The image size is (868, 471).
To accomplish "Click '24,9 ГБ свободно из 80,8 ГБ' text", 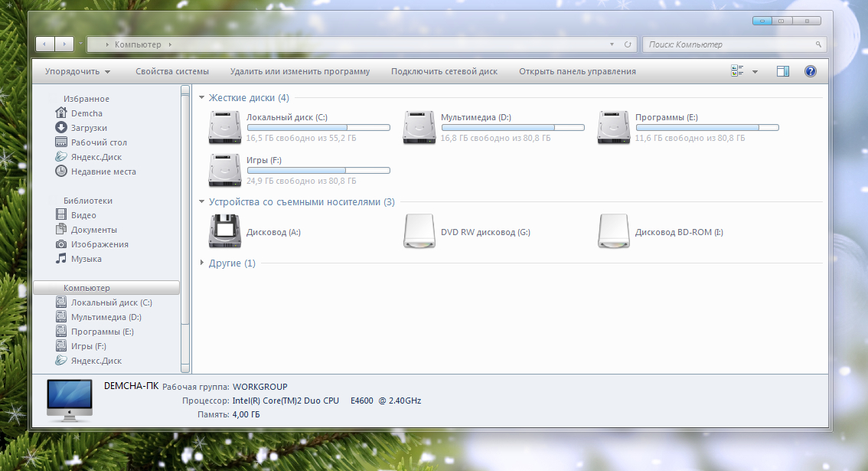I will pos(301,181).
